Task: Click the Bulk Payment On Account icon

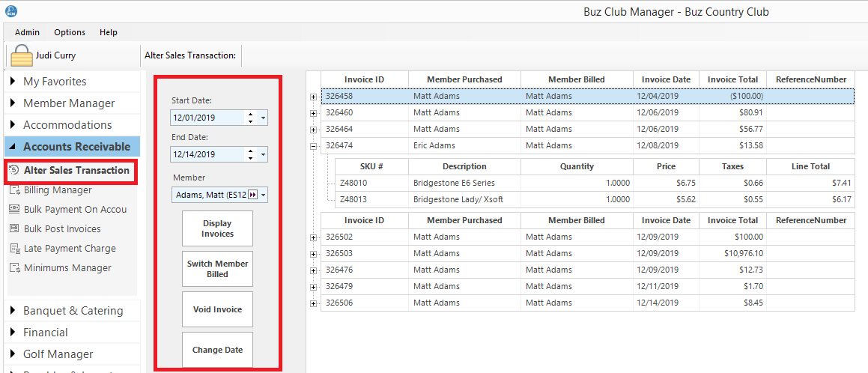Action: [14, 210]
